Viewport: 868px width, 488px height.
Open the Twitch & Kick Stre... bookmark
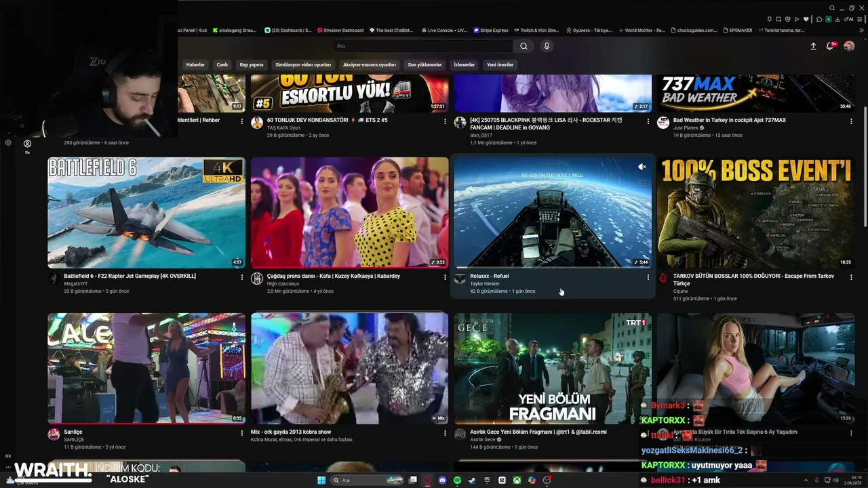click(536, 30)
